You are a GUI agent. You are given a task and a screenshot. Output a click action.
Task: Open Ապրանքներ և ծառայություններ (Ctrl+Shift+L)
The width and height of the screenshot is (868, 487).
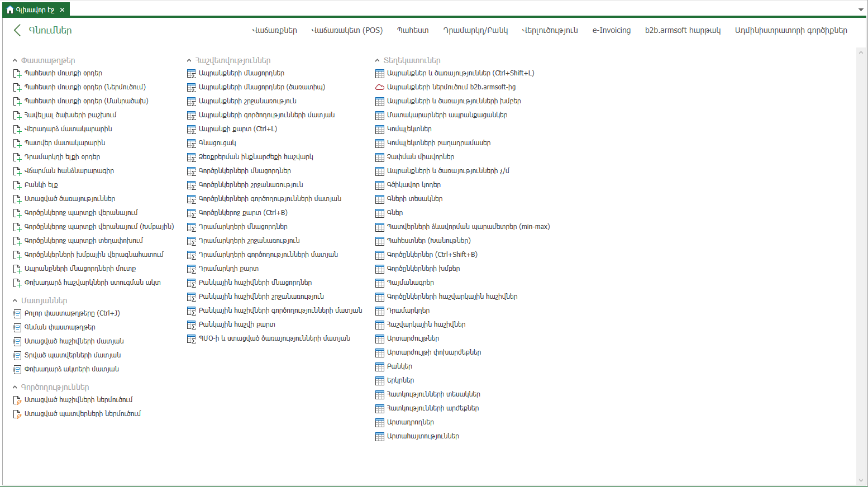[460, 73]
